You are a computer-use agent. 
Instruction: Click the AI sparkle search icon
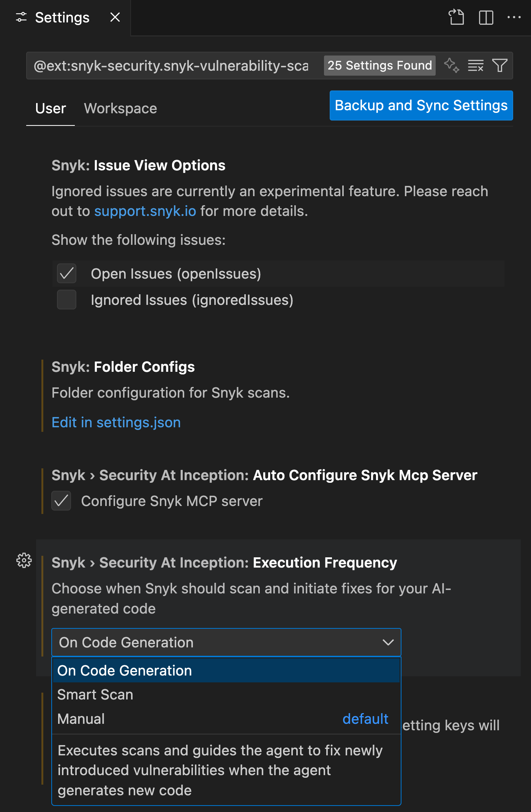451,65
